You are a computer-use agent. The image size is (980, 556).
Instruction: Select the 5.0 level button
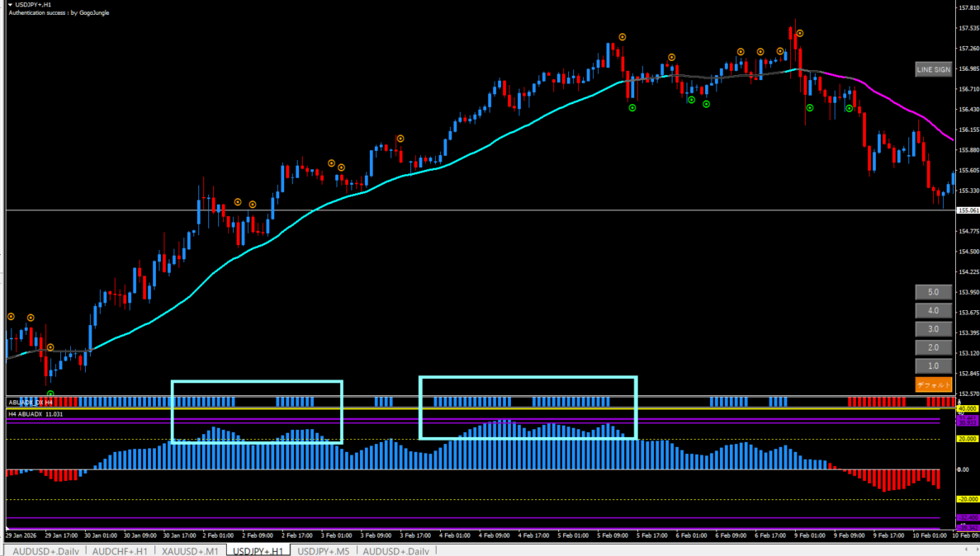point(933,292)
